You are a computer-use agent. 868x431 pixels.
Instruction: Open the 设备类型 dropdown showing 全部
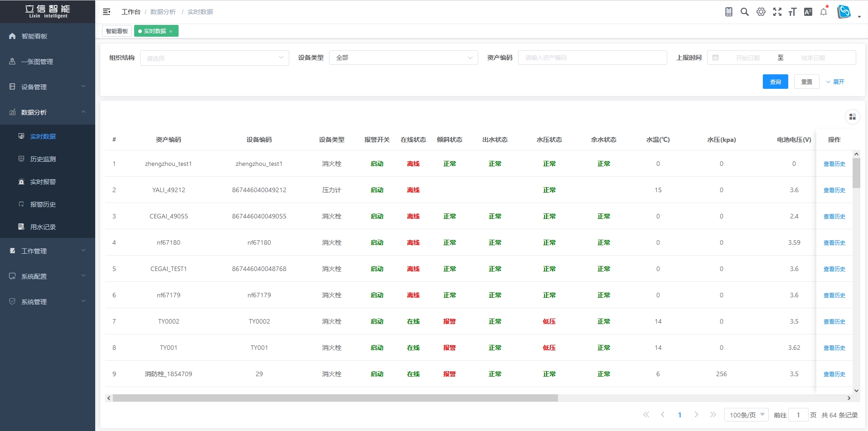(x=403, y=58)
